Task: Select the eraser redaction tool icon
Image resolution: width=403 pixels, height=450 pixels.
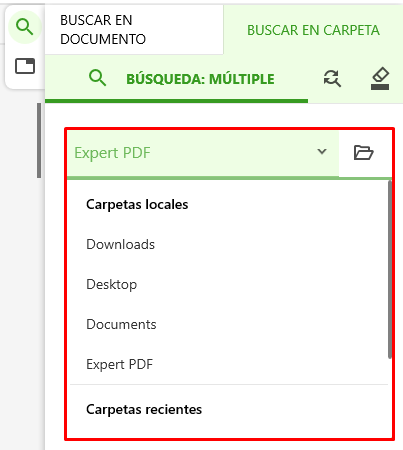Action: 380,79
